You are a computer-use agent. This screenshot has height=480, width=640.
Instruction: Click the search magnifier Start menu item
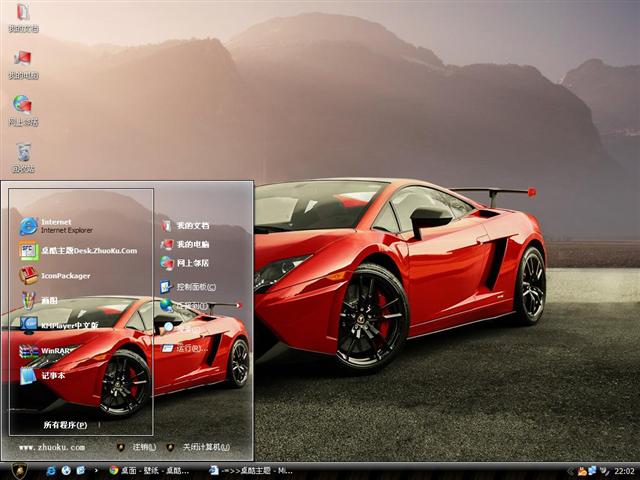coord(184,327)
